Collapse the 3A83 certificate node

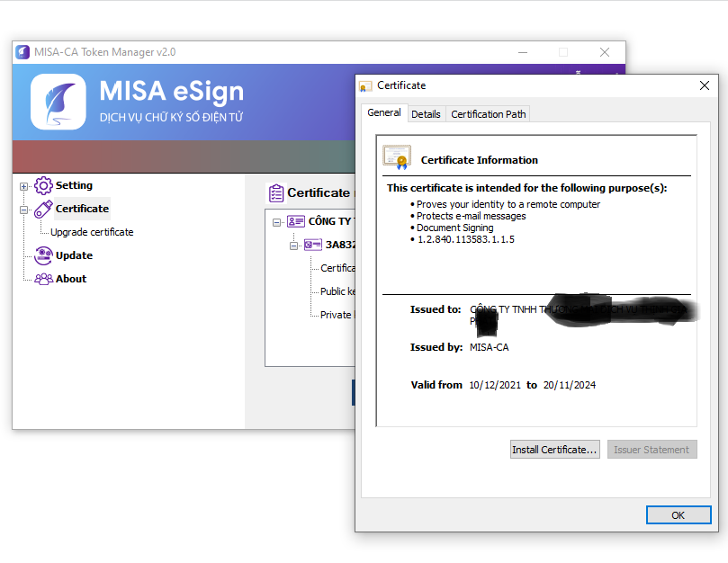[x=293, y=246]
